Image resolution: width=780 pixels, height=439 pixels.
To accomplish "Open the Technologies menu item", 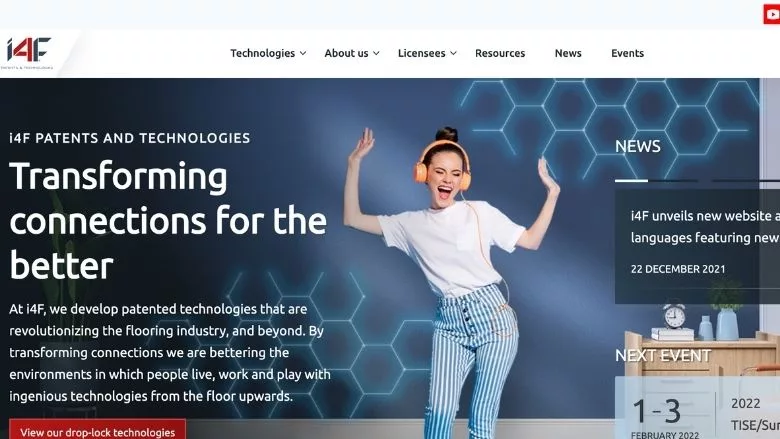I will pos(262,53).
